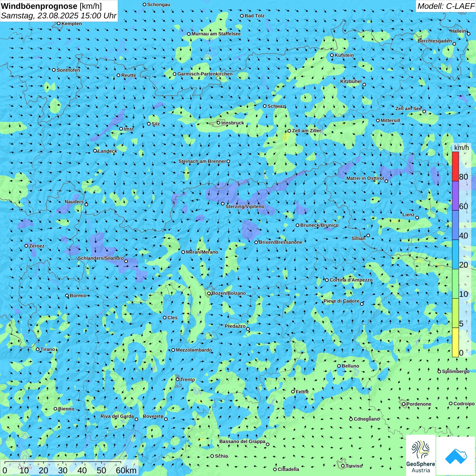Click the Sterzing/Vipiteno label

click(245, 206)
